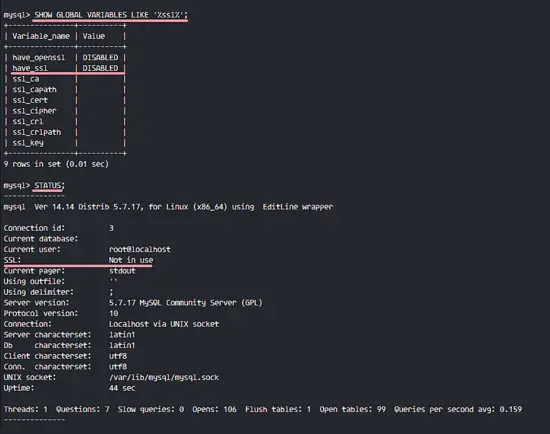
Task: Click the Server version label
Action: click(36, 303)
